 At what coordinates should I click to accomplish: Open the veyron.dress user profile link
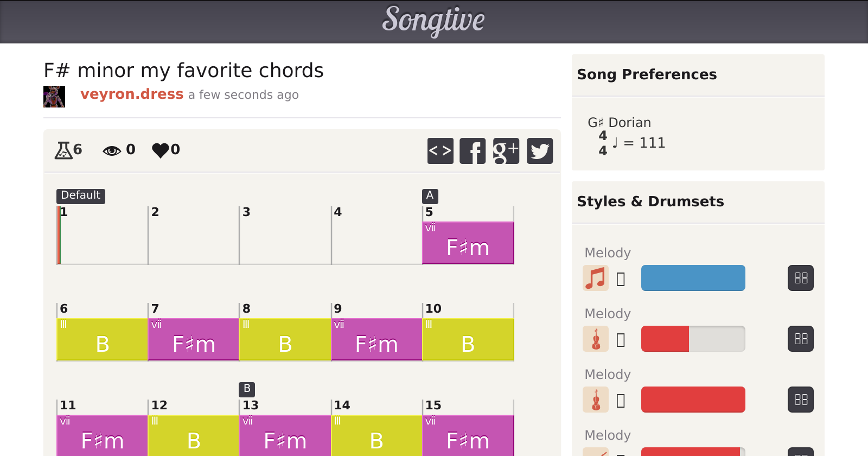click(x=132, y=94)
